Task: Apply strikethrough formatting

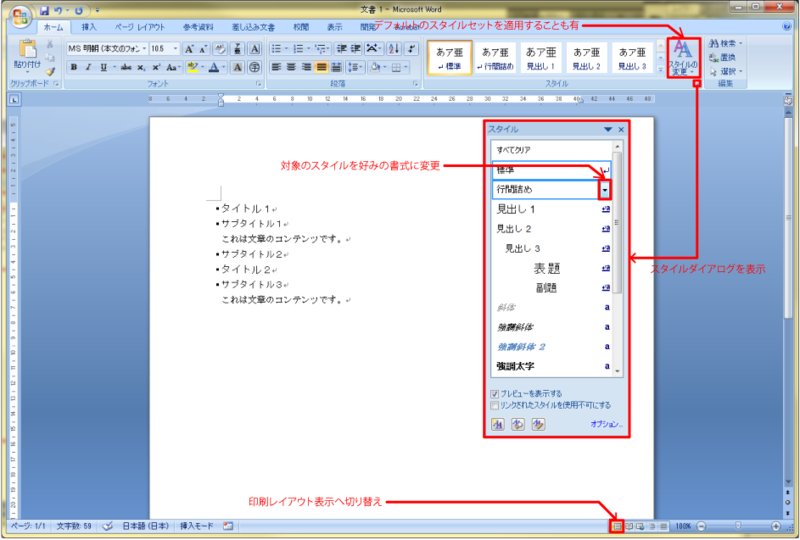Action: 127,67
